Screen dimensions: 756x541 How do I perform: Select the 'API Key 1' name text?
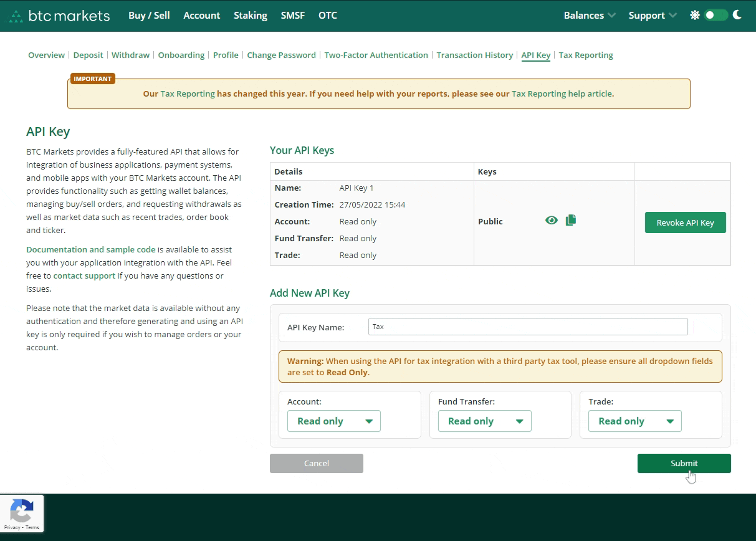tap(356, 188)
